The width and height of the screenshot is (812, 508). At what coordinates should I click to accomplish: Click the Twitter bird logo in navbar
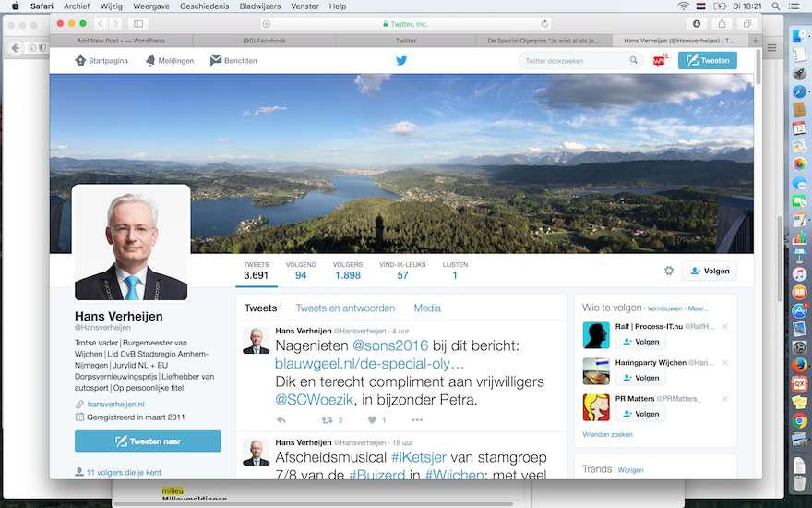tap(401, 61)
